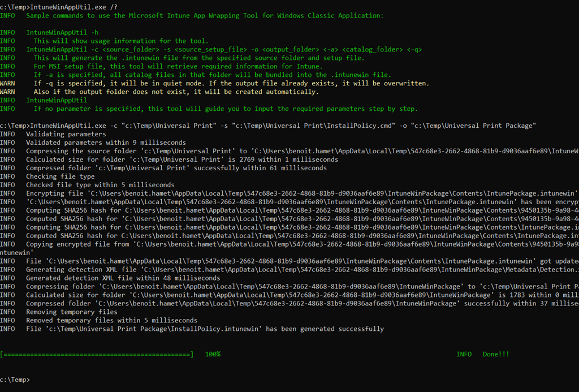Click 'Validated parameters within 9 milliseconds'

[106, 143]
